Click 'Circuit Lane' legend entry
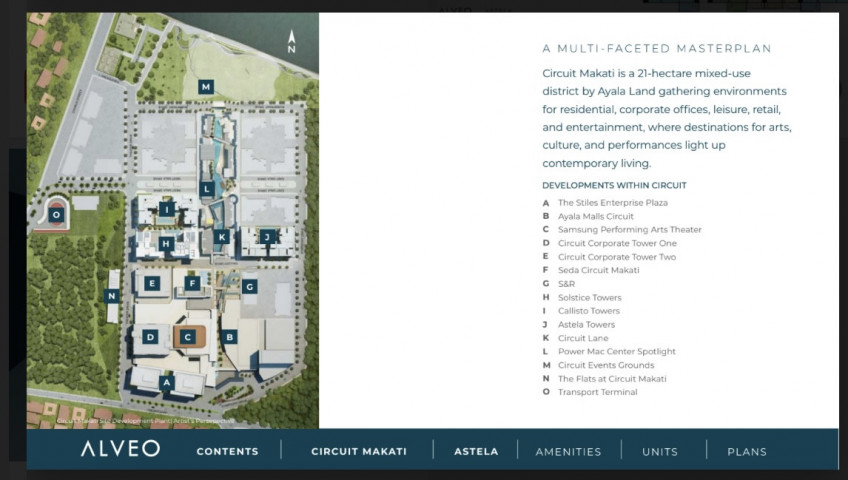Viewport: 848px width, 480px height. pos(583,338)
